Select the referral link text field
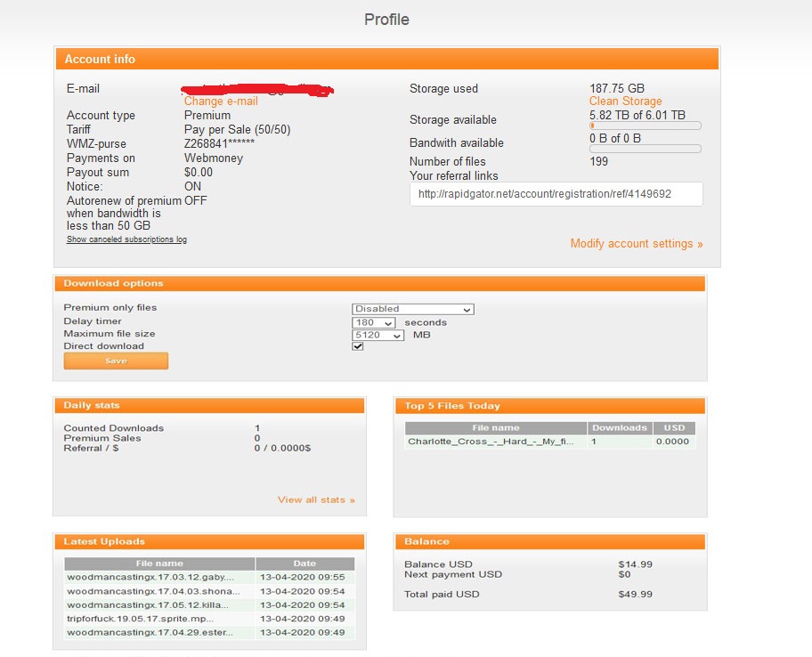The image size is (812, 657). point(556,194)
